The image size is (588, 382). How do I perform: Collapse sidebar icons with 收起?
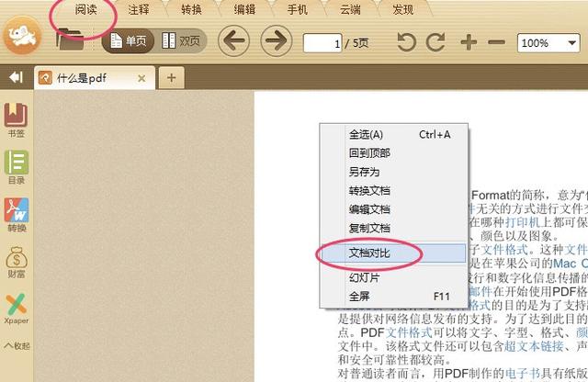[x=17, y=345]
